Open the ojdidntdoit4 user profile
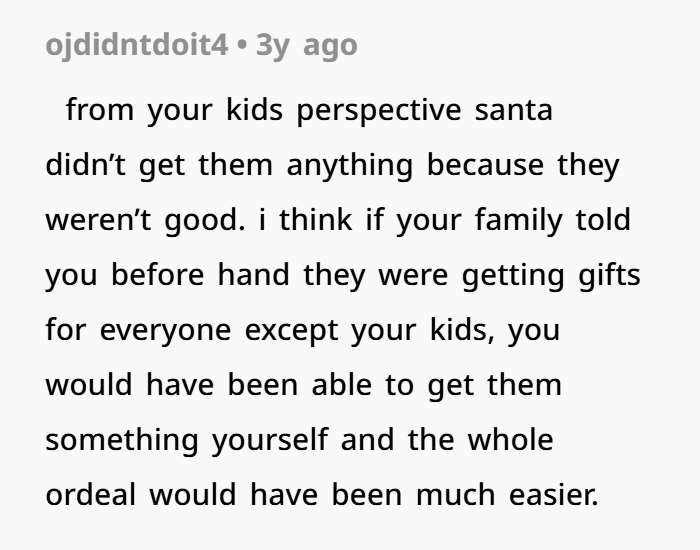 (137, 45)
